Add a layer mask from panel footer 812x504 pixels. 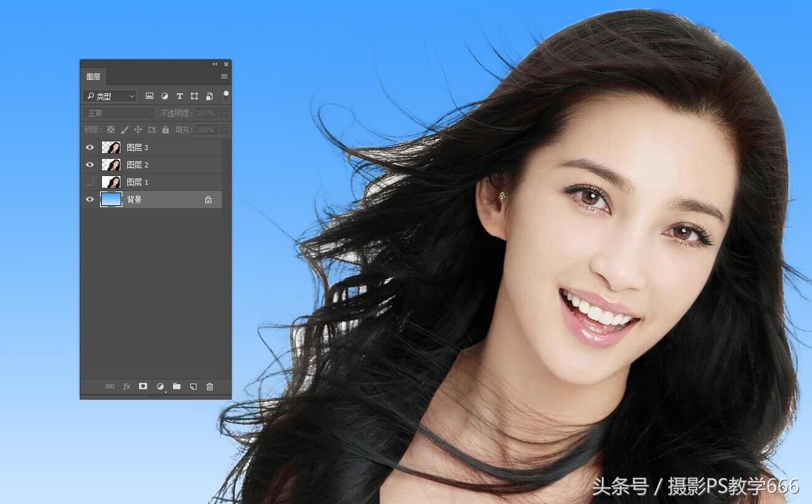(x=143, y=386)
